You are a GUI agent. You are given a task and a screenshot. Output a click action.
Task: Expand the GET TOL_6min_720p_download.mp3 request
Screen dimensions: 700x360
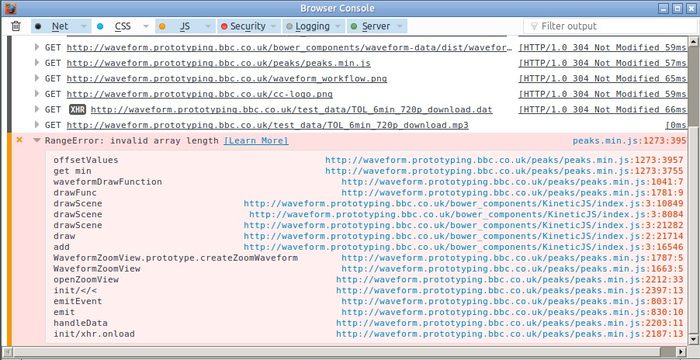37,125
